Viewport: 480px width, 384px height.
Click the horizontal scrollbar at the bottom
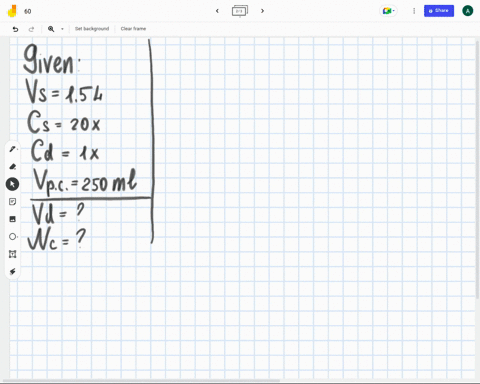click(x=142, y=380)
